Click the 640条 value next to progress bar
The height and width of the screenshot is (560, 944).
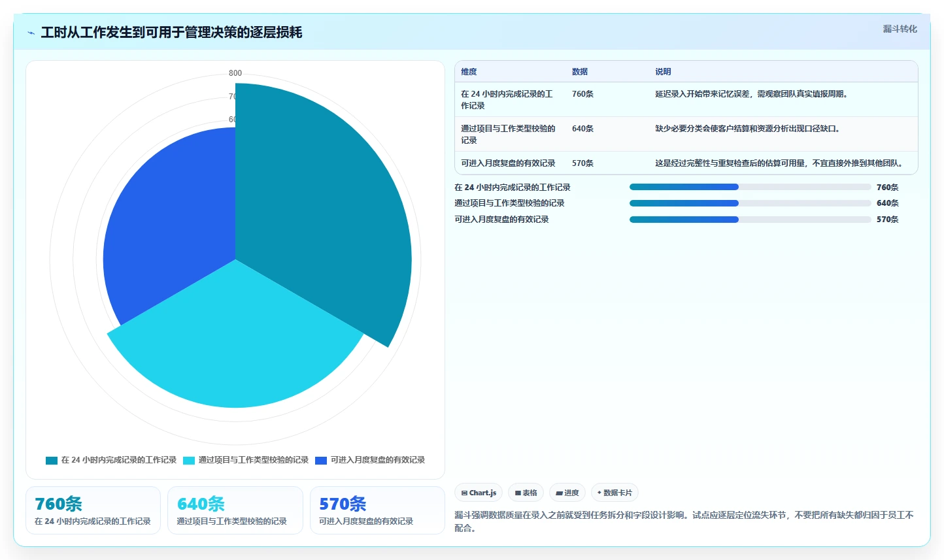tap(888, 203)
